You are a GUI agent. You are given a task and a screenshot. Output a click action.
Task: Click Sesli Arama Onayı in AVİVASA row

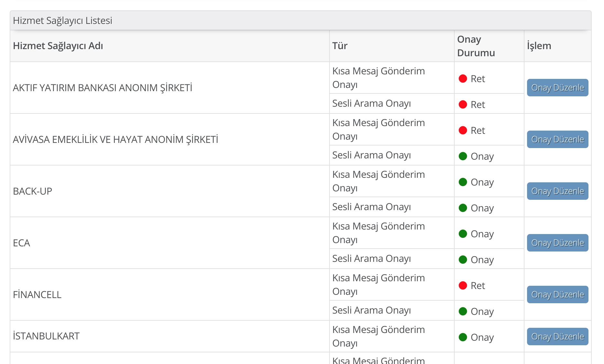(372, 155)
